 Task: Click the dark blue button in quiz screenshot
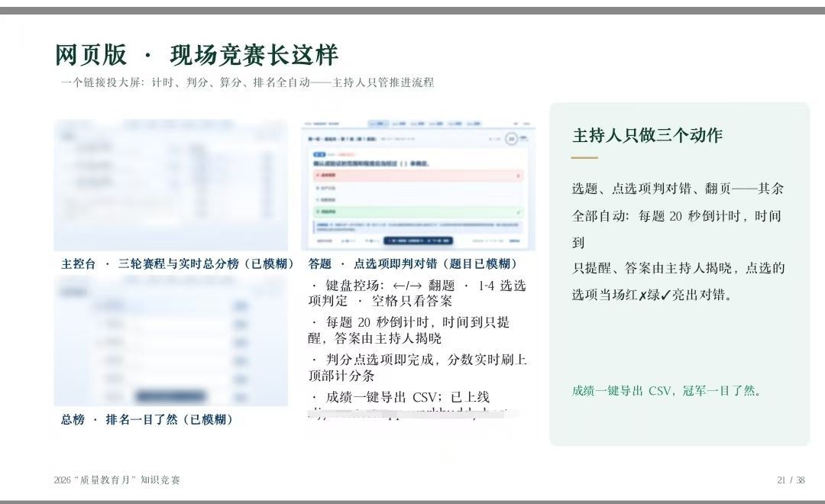[419, 241]
